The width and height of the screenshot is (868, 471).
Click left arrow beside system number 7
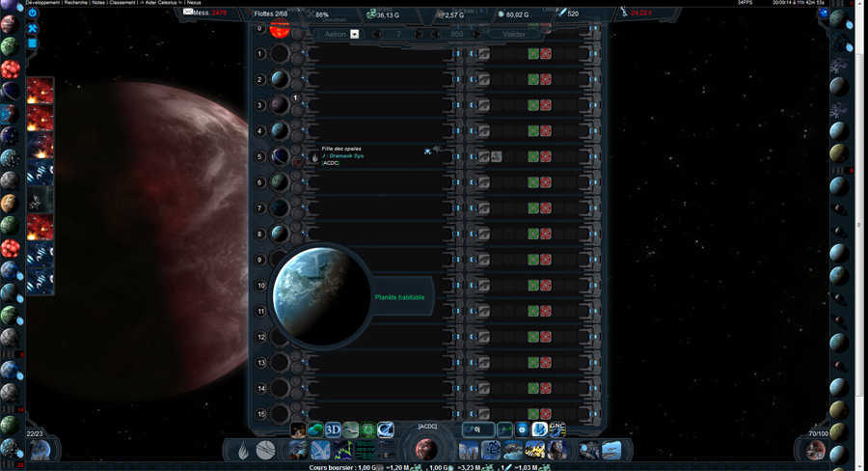(x=377, y=34)
